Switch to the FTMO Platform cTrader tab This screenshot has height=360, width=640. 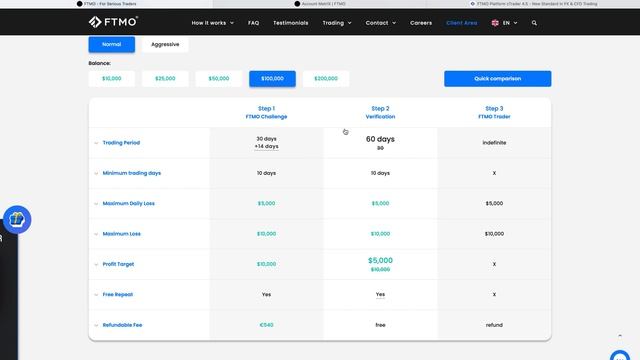(x=534, y=4)
